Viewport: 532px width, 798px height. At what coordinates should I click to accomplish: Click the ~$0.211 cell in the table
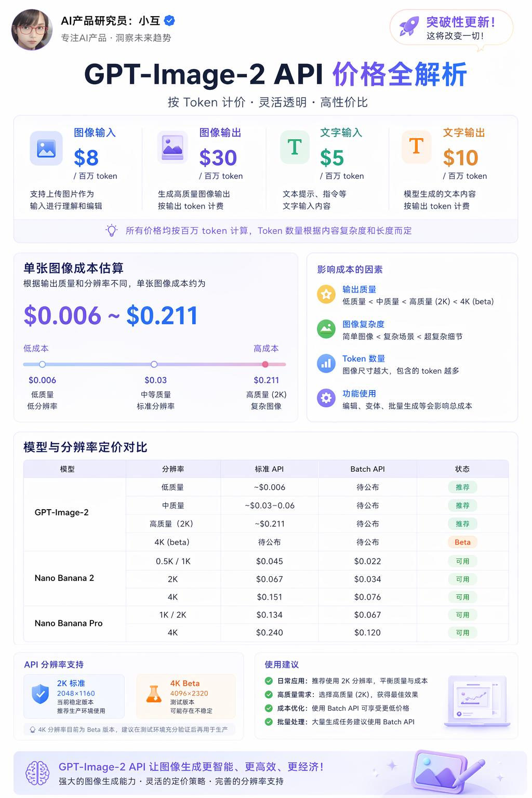269,524
